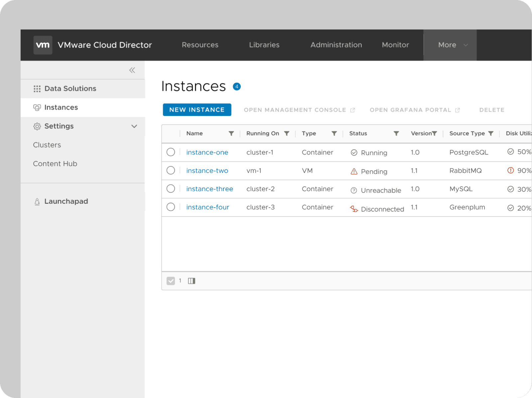Open the column visibility picker icon
The image size is (532, 398).
click(x=192, y=281)
